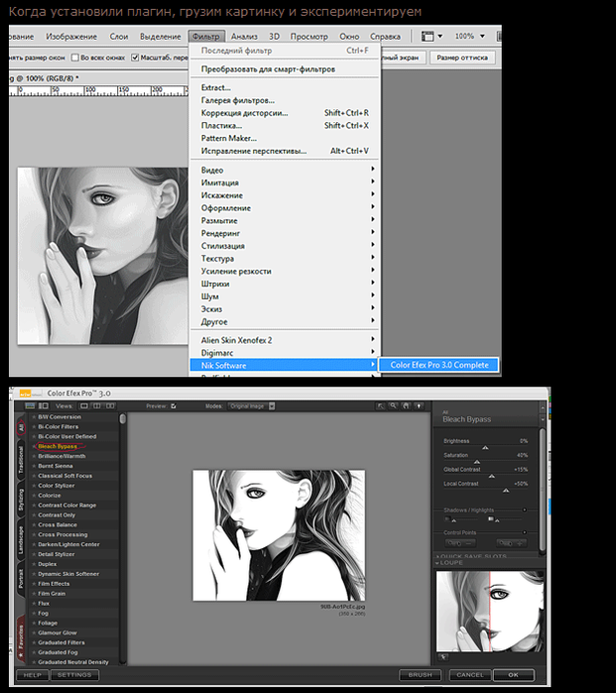Open the 'Просмотр' menu
Image resolution: width=616 pixels, height=693 pixels.
click(x=309, y=37)
